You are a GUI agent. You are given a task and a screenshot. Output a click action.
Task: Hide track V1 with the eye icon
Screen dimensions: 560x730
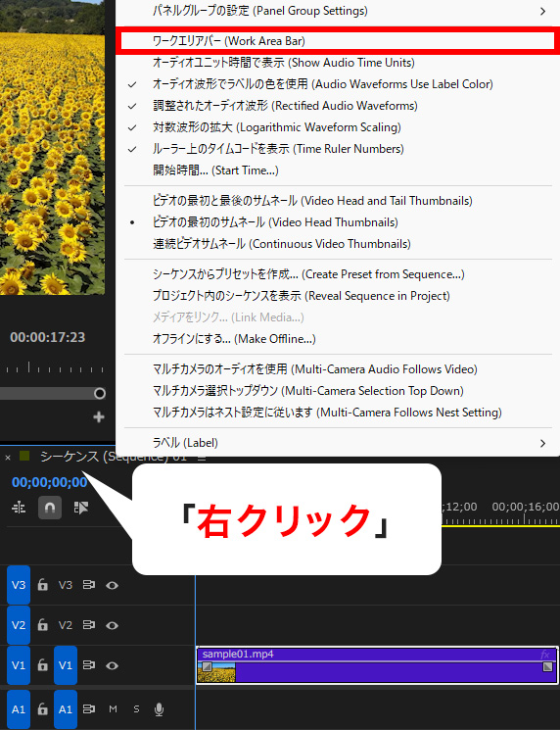pos(112,665)
